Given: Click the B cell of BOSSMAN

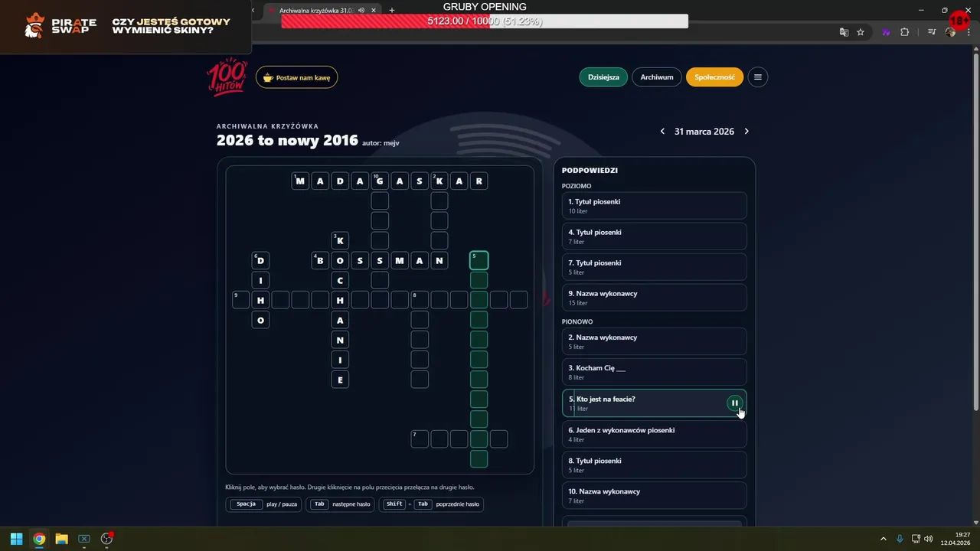Looking at the screenshot, I should pos(320,260).
